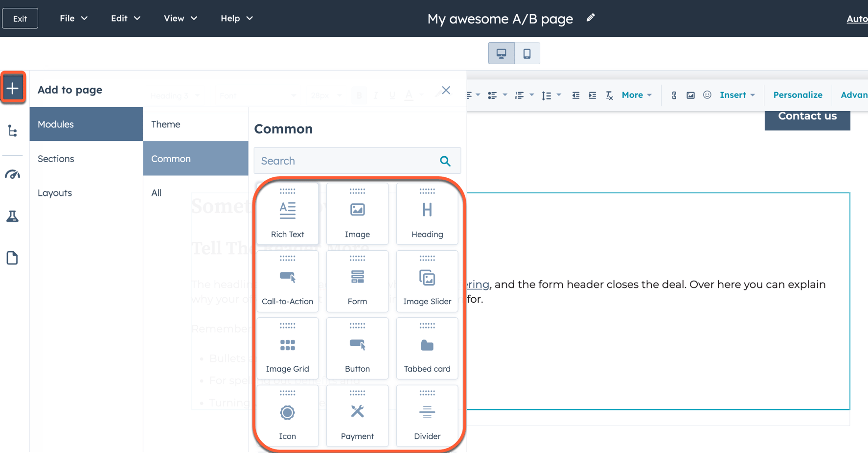The image size is (868, 453).
Task: Insert emoji using the smiley icon
Action: (707, 95)
